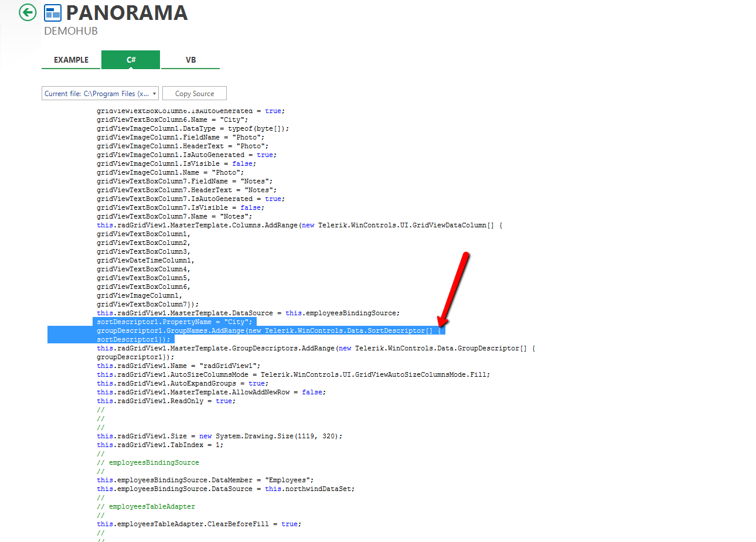Click the list entry gridViewTextBoxColumn3,
The height and width of the screenshot is (542, 756).
coord(144,251)
